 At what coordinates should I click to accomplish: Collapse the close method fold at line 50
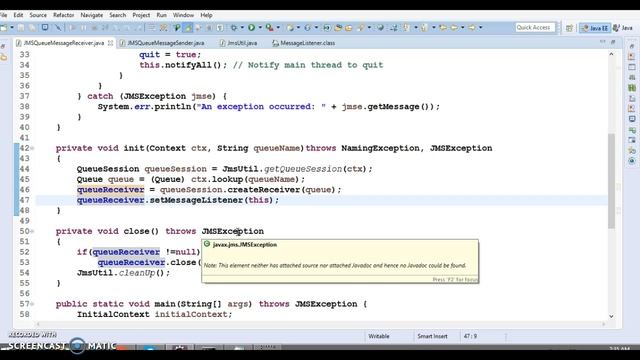click(x=32, y=231)
